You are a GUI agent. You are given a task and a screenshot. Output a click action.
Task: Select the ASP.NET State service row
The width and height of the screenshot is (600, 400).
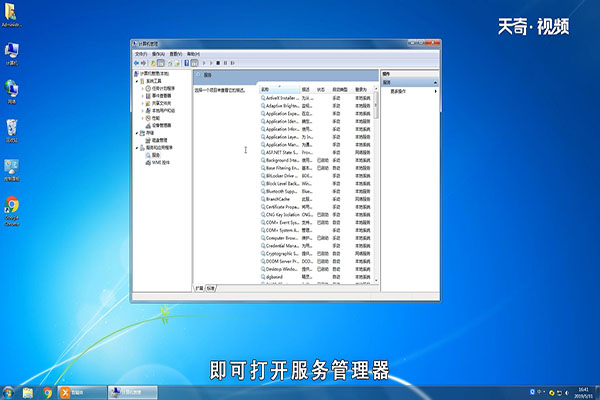coord(316,152)
